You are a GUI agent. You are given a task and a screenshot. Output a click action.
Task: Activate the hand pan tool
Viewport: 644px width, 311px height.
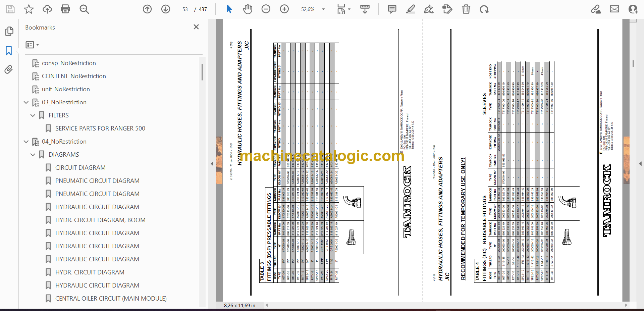click(x=248, y=9)
